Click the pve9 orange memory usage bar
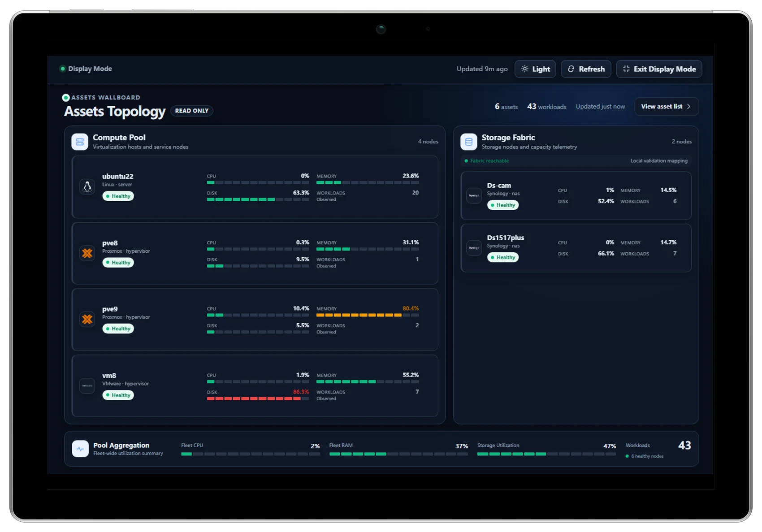This screenshot has height=532, width=762. coord(368,315)
